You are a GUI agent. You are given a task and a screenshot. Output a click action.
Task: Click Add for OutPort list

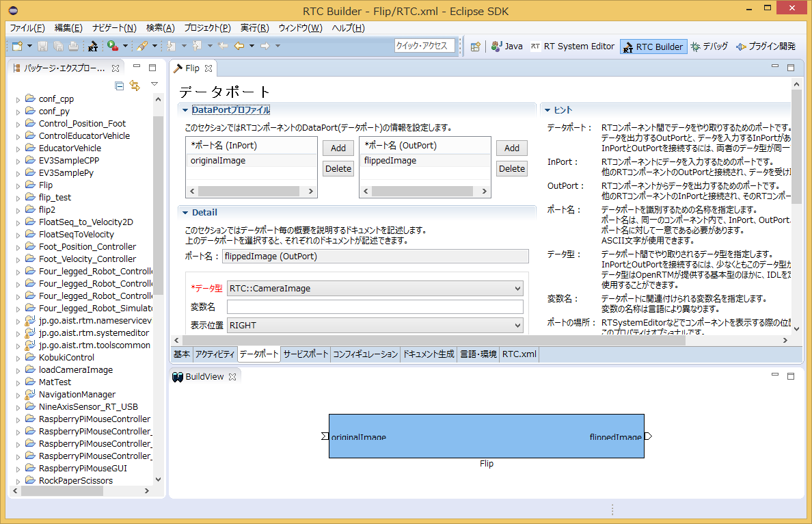coord(512,148)
